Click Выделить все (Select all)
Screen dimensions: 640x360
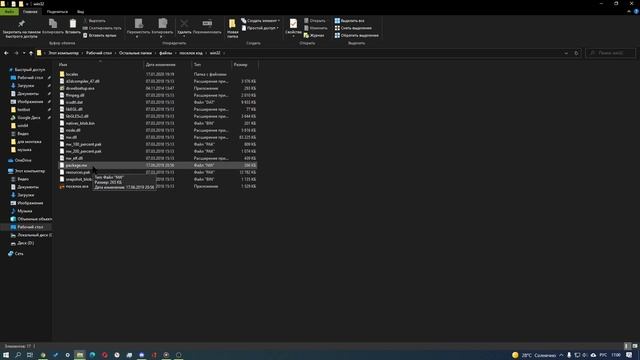pos(349,21)
